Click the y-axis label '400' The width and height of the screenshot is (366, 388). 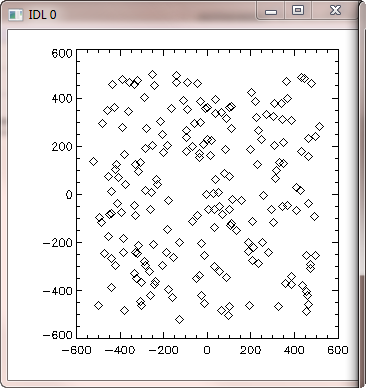click(62, 99)
